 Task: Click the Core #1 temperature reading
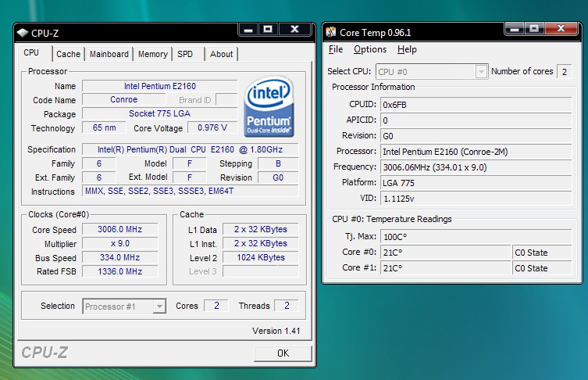click(x=446, y=268)
